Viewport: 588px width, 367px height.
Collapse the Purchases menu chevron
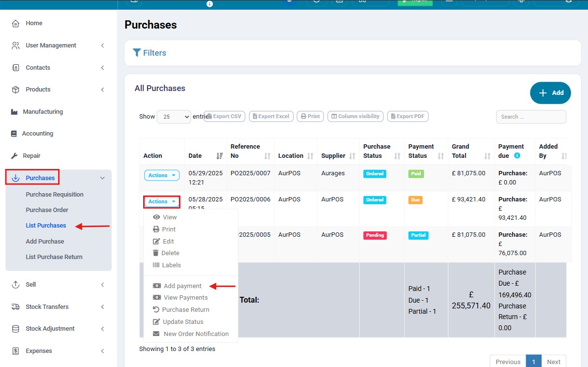pyautogui.click(x=103, y=178)
